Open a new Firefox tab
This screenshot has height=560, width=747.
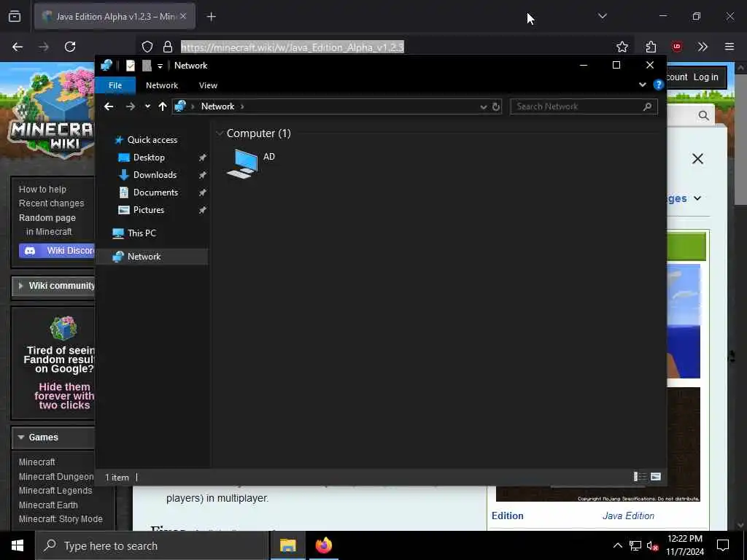tap(212, 17)
